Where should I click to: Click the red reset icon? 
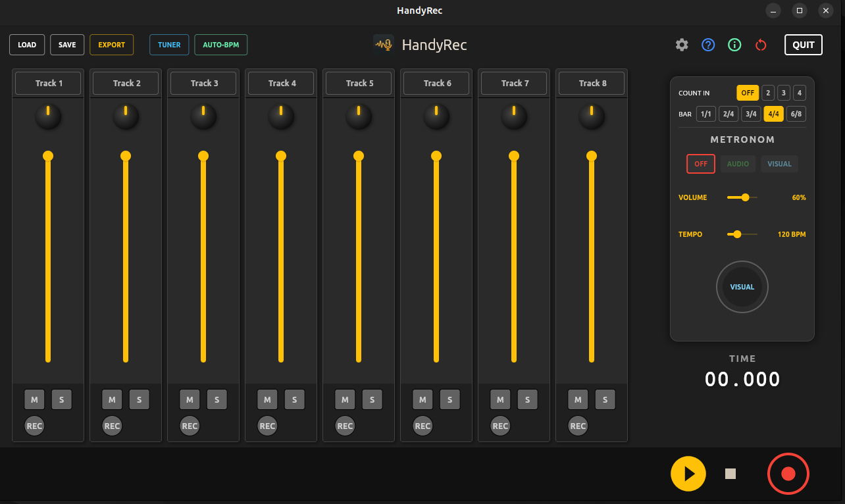coord(761,45)
